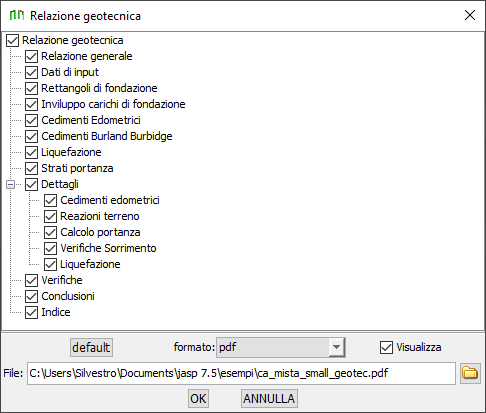The width and height of the screenshot is (486, 413).
Task: Disable the Visualizza checkbox
Action: (386, 347)
